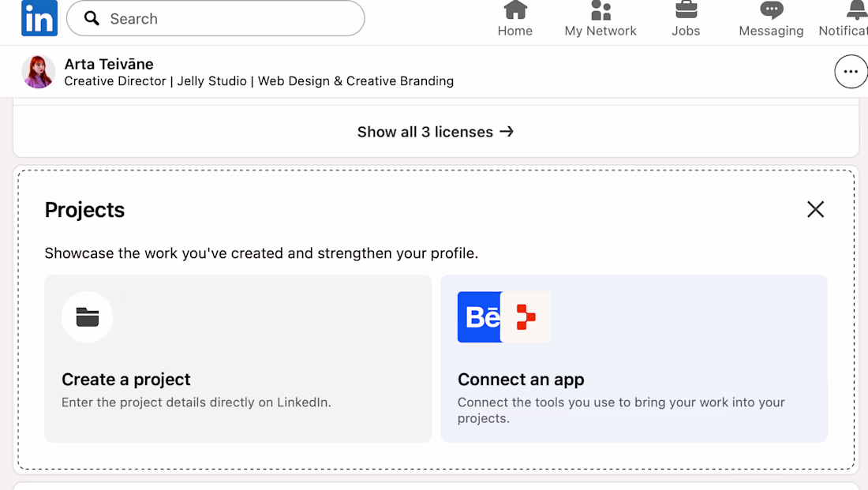Click the folder icon on Create a project
The width and height of the screenshot is (868, 490).
pos(87,317)
